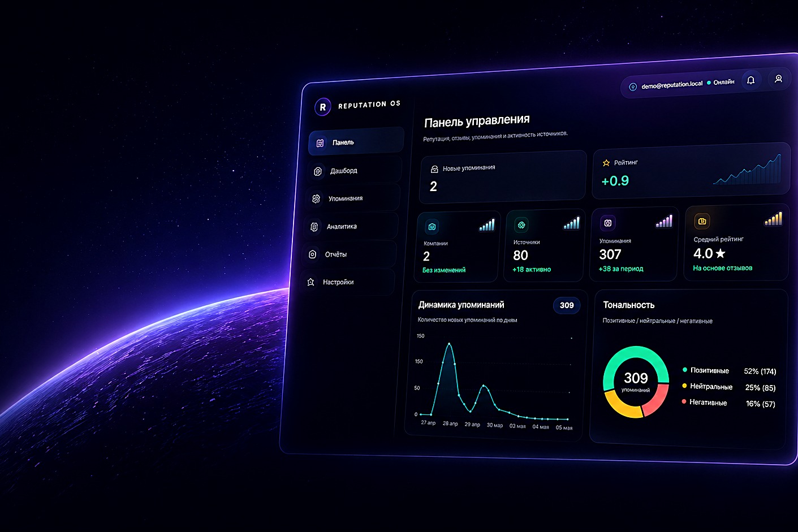Click the 52% (174) value
The image size is (798, 532).
[760, 371]
